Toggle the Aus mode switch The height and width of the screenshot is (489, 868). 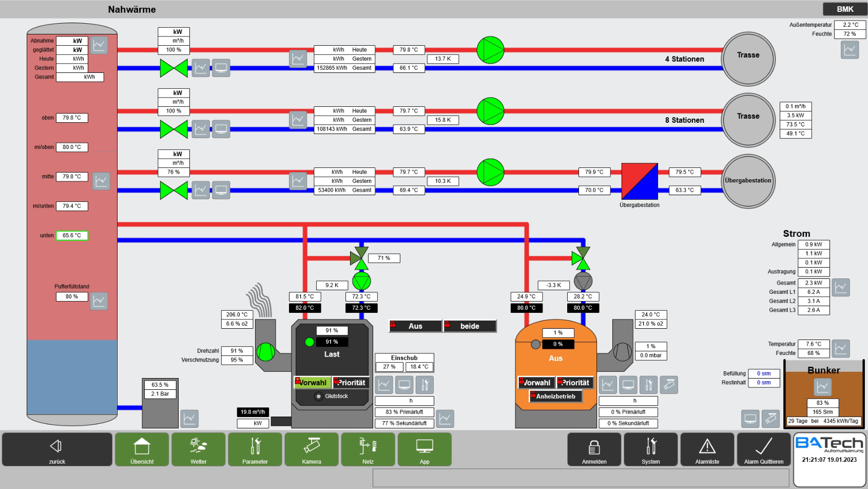[415, 326]
